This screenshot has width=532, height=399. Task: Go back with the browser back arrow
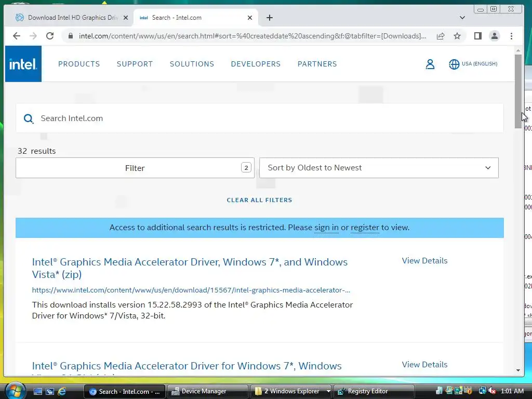pyautogui.click(x=16, y=36)
